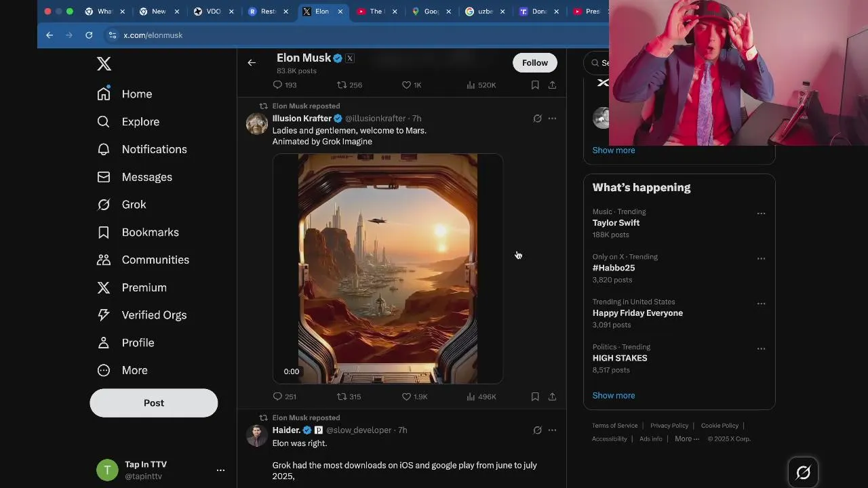Go back with the profile back arrow
The image size is (868, 488).
(x=252, y=62)
